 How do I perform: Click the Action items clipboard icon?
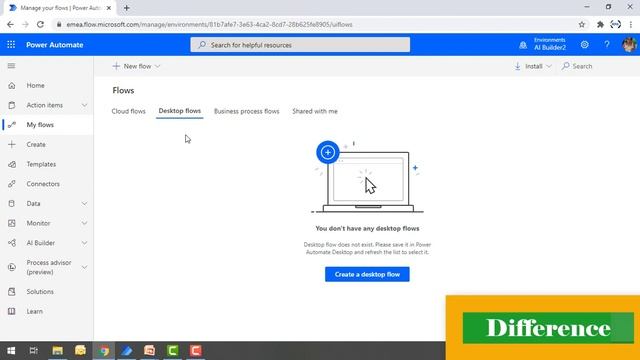coord(12,105)
